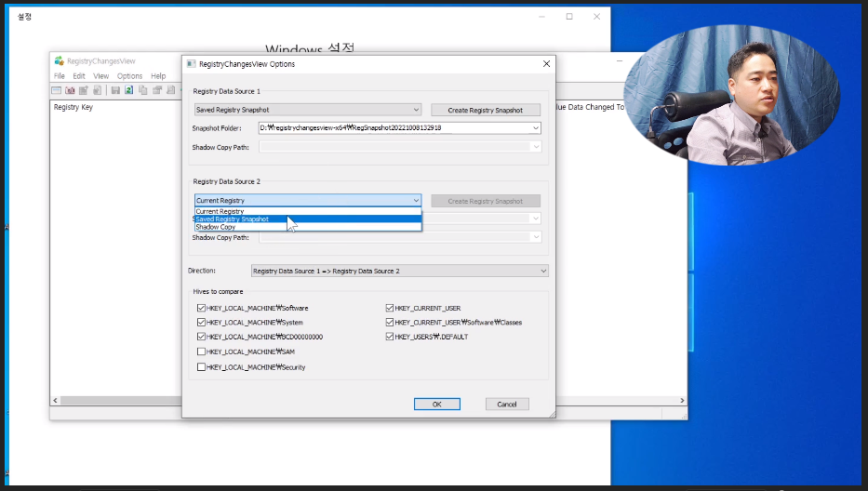Click the floppy disk Save toolbar icon
Viewport: 868px width, 491px height.
pyautogui.click(x=115, y=89)
